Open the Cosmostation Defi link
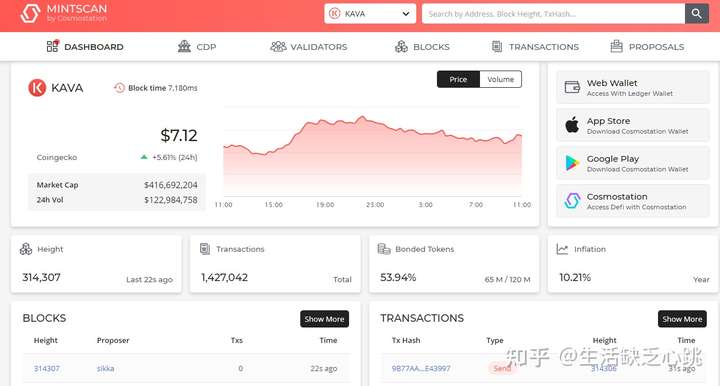Image resolution: width=720 pixels, height=386 pixels. coord(633,201)
